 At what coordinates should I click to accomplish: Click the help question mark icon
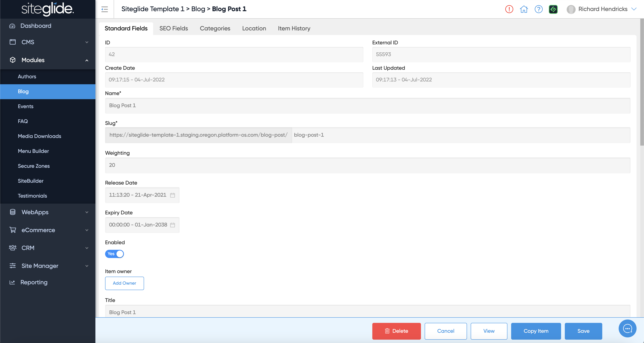click(x=539, y=9)
